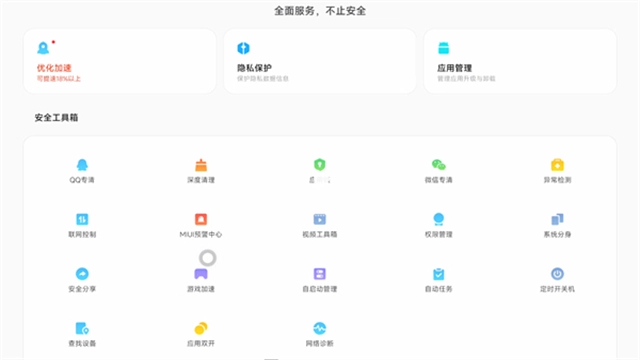640x360 pixels.
Task: Open the QQ专清 cleaner tool
Action: tap(82, 171)
